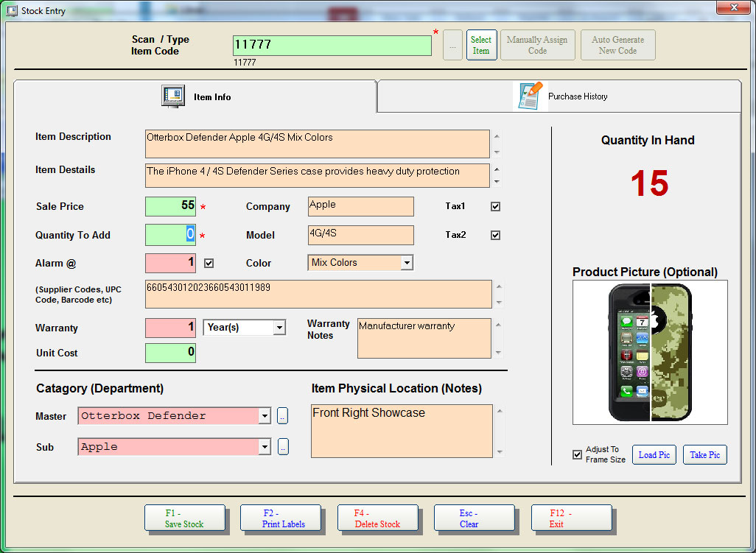This screenshot has width=756, height=553.
Task: Click the Alarm @ value field
Action: 171,263
